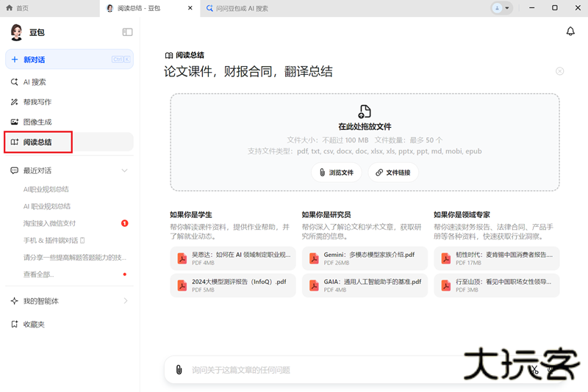Open AI 搜索 in the sidebar

click(x=35, y=82)
